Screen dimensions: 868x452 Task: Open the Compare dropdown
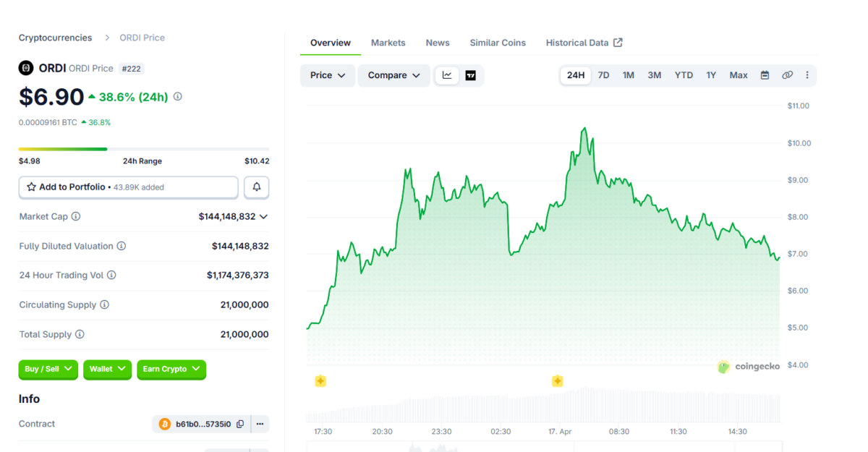click(x=393, y=74)
